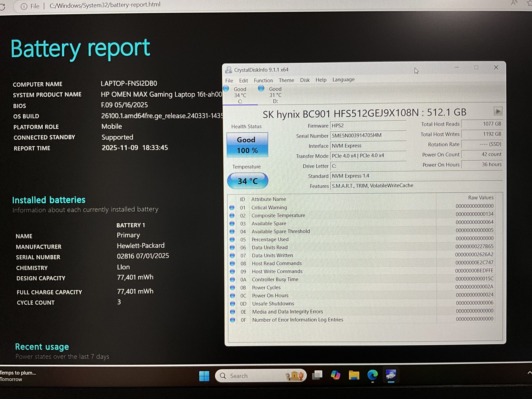Select the C: drive tab
This screenshot has height=399, width=532.
pos(240,95)
